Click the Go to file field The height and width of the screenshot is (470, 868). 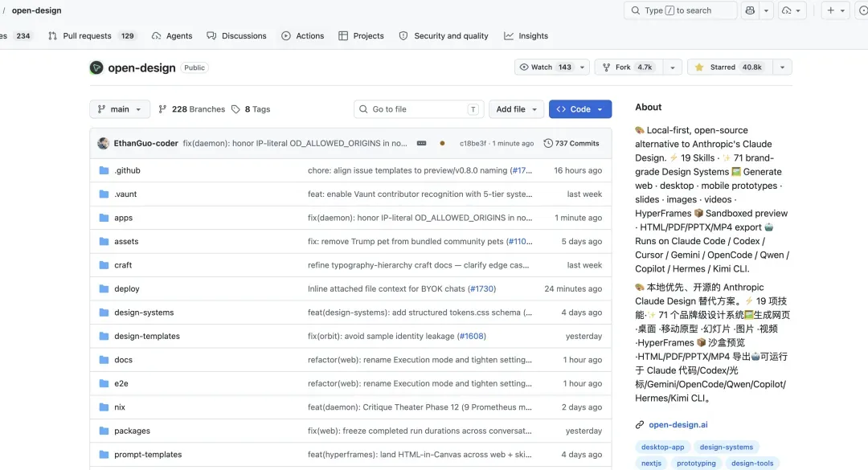tap(419, 109)
